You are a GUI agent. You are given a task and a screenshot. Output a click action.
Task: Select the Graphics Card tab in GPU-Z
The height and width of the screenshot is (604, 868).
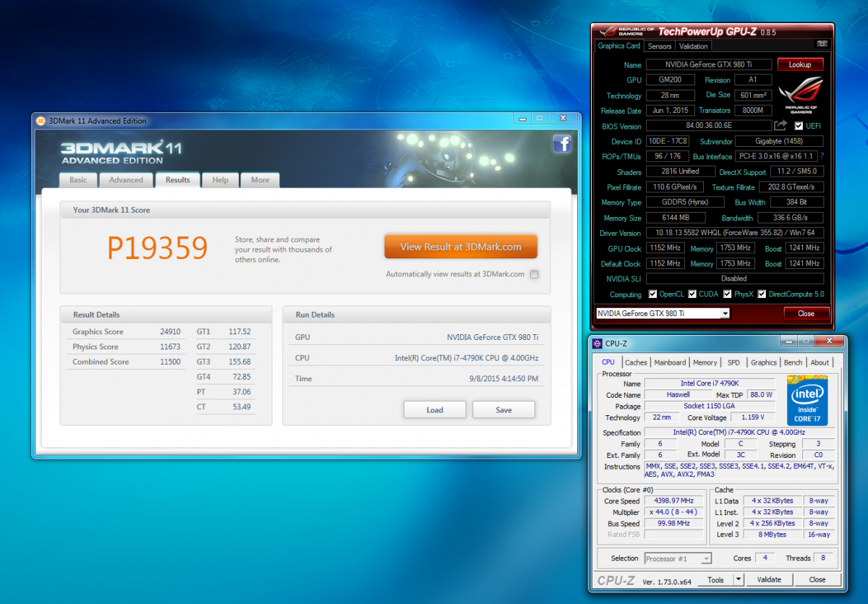[618, 46]
